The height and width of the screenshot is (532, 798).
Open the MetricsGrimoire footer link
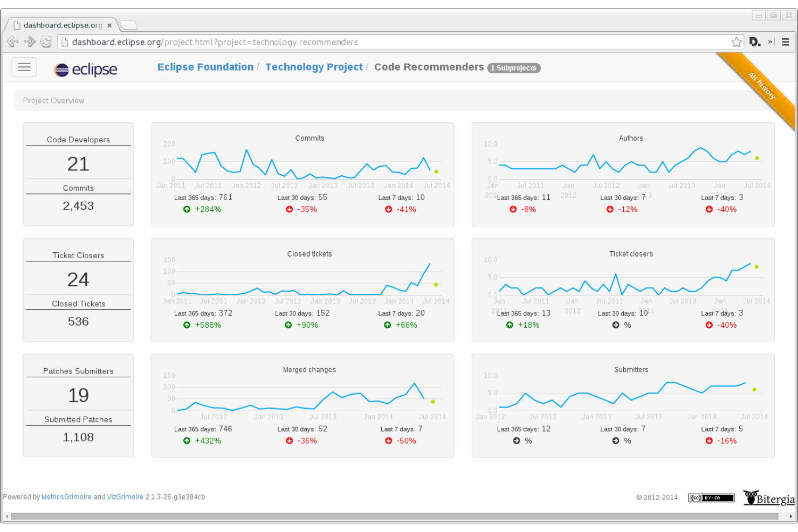coord(66,497)
